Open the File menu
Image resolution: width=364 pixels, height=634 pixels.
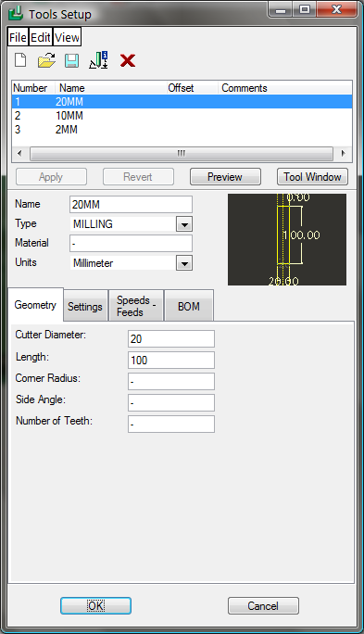[19, 38]
